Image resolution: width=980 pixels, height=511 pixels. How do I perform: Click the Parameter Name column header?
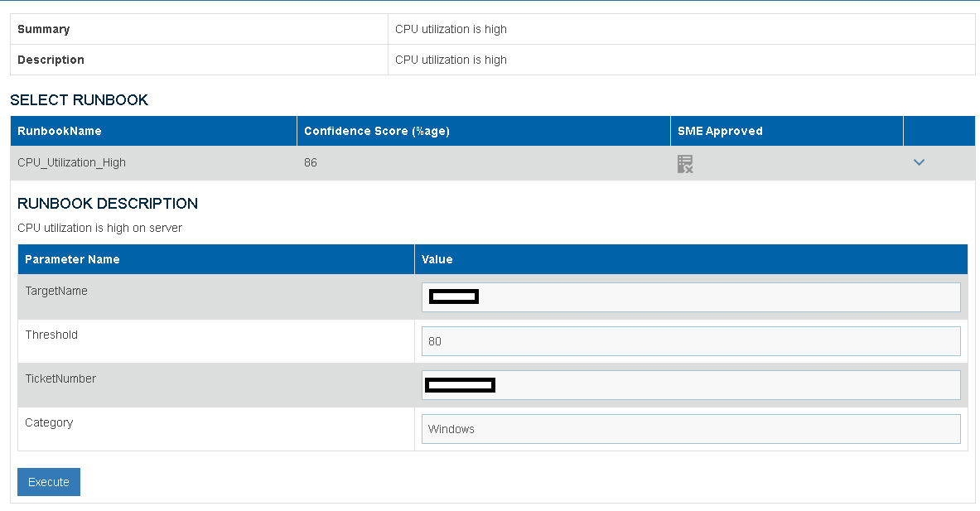[x=72, y=259]
